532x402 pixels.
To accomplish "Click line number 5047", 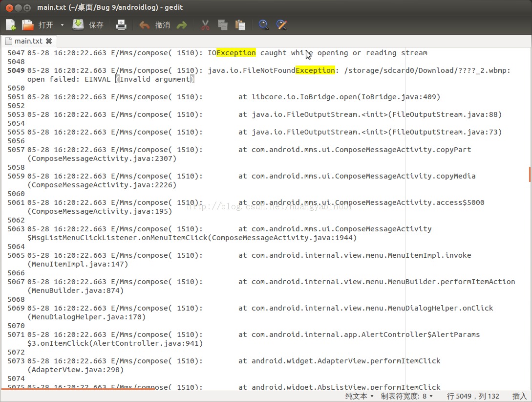I will pyautogui.click(x=16, y=53).
